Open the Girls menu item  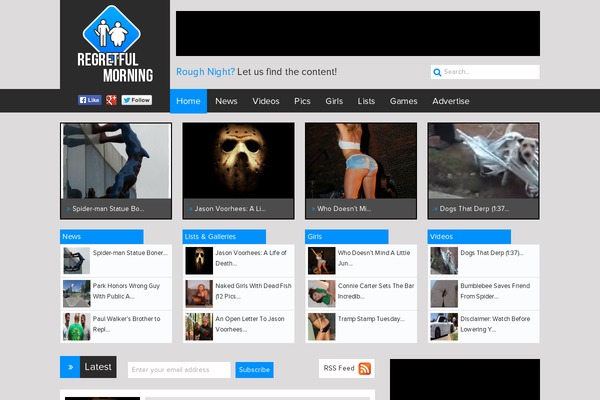[334, 101]
